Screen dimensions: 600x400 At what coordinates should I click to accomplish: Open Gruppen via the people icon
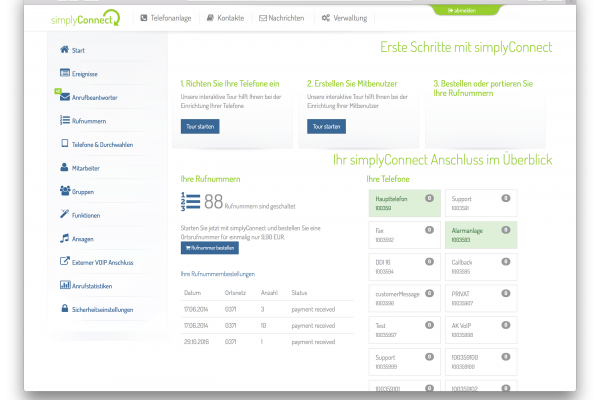65,191
